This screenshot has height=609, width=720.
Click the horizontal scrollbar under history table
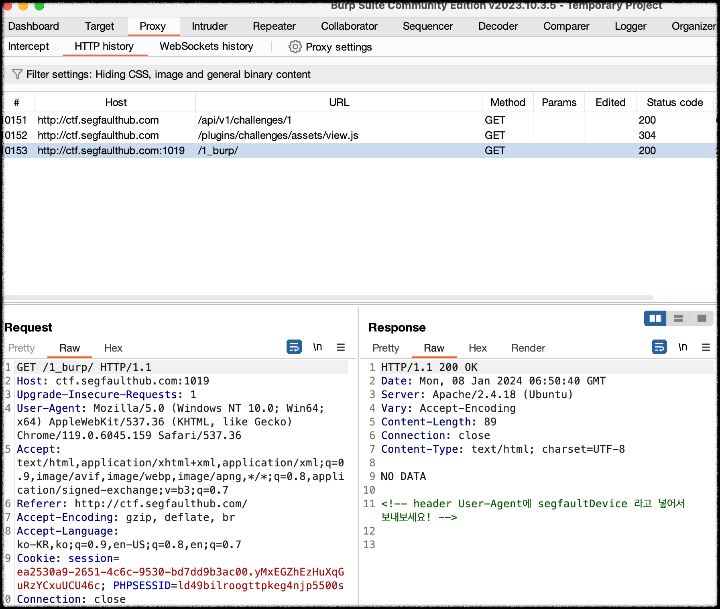pos(328,298)
